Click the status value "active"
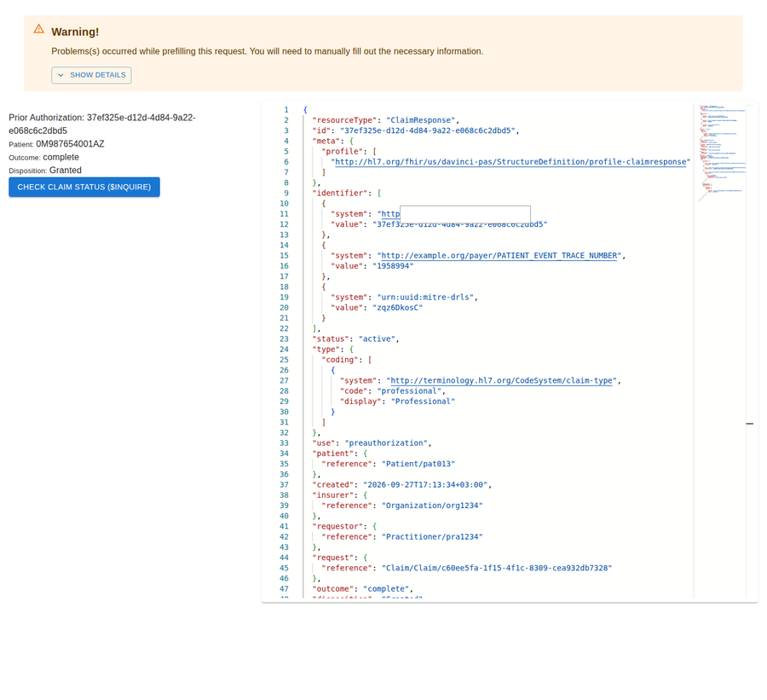The width and height of the screenshot is (767, 700). [x=377, y=338]
